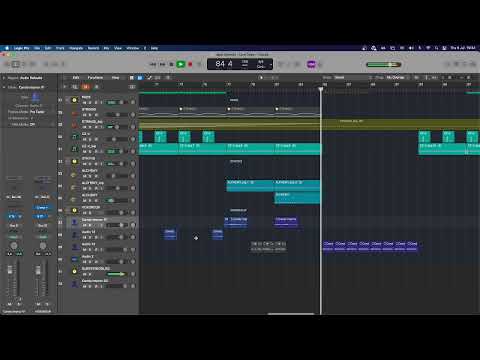Toggle the Inspector button in the control bar
Image resolution: width=480 pixels, height=360 pixels.
(16, 64)
